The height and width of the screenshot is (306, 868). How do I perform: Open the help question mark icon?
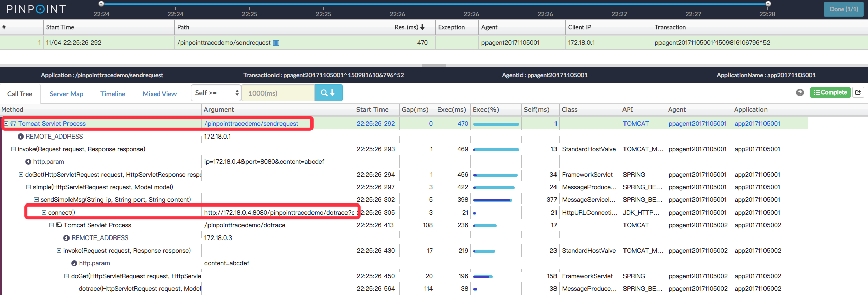800,92
